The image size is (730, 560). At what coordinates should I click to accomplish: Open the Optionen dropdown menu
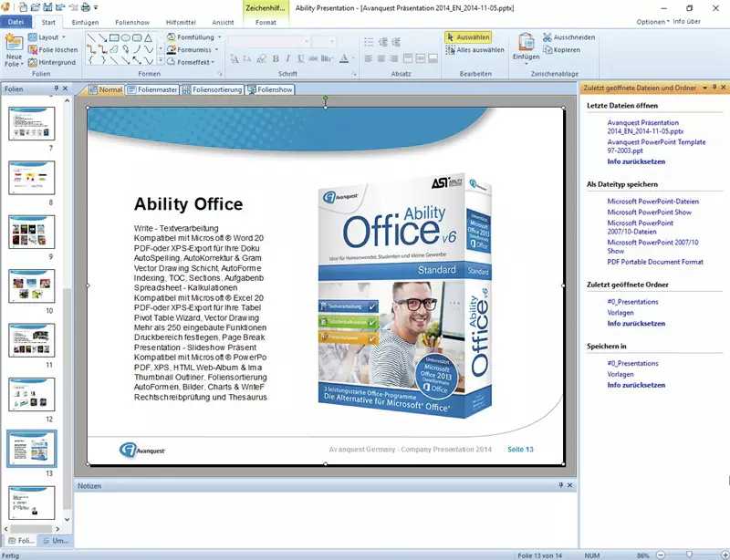coord(652,21)
